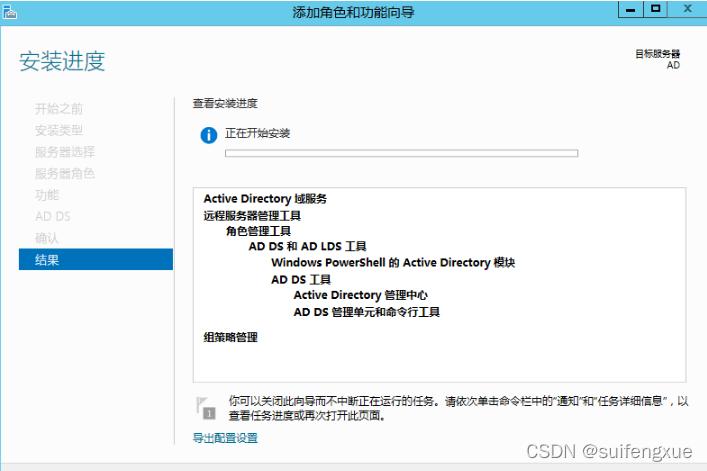This screenshot has height=471, width=707.
Task: Click the 目标服务器 label at top right
Action: (657, 54)
